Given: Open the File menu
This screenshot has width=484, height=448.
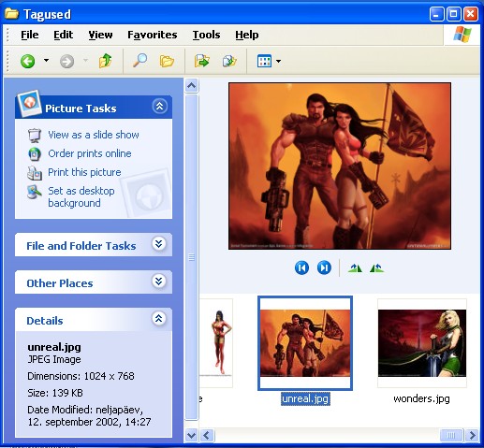Looking at the screenshot, I should point(30,35).
